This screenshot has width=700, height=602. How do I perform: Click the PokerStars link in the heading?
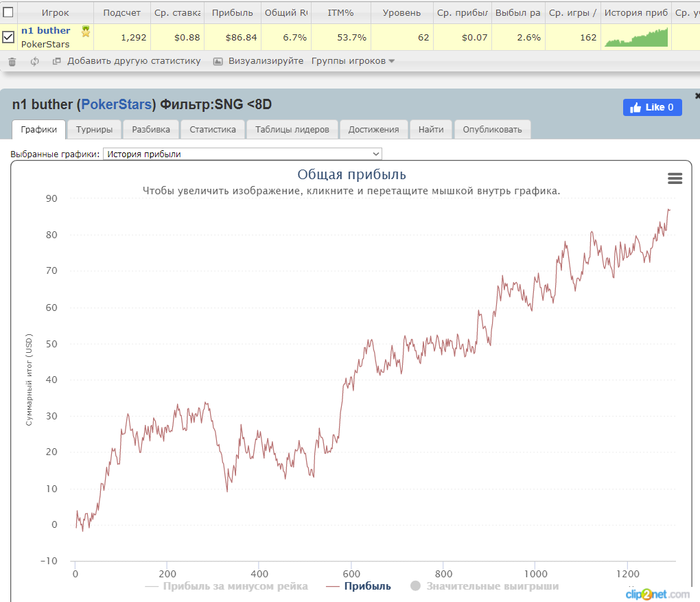(x=117, y=105)
